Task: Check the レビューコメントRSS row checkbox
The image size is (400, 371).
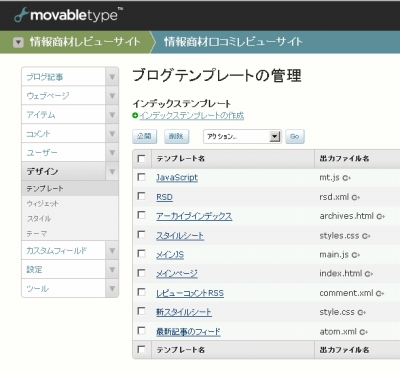Action: (x=141, y=292)
